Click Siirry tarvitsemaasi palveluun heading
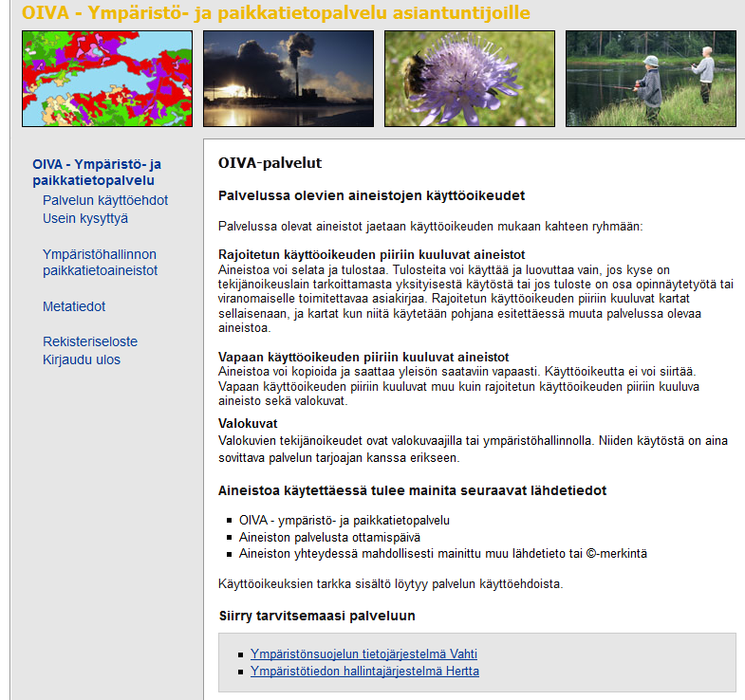Screen dimensions: 745x700 317,616
